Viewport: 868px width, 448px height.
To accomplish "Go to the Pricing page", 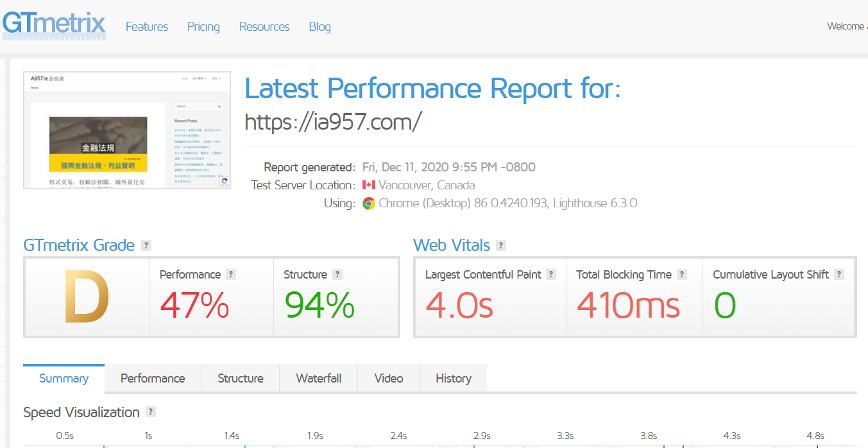I will click(x=203, y=26).
